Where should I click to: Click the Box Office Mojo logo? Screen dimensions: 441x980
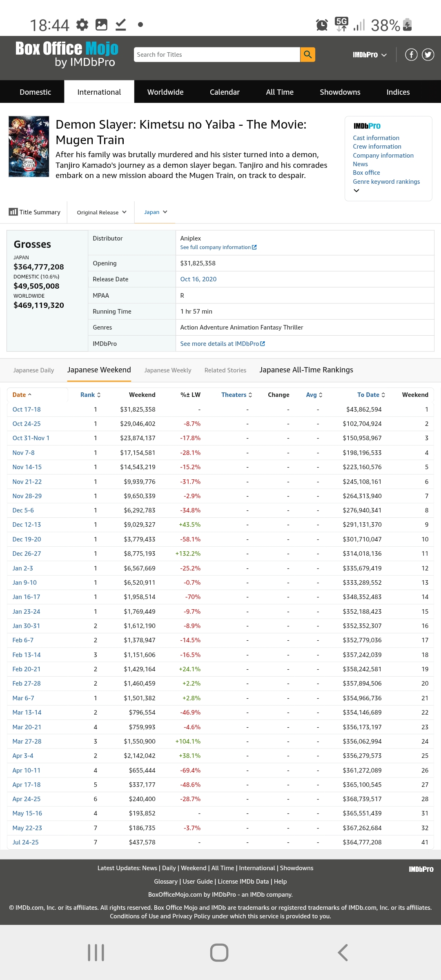pos(67,54)
